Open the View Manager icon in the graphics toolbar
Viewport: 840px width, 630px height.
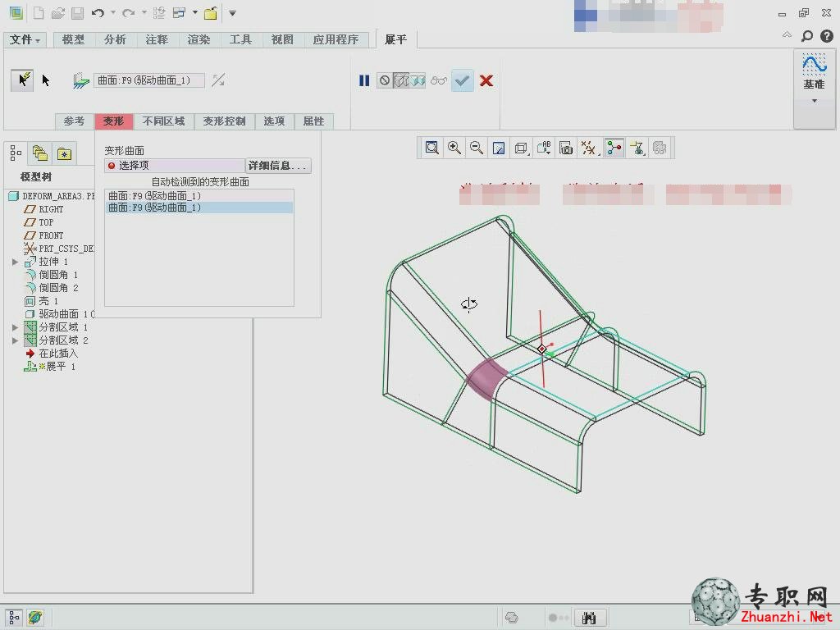[566, 148]
